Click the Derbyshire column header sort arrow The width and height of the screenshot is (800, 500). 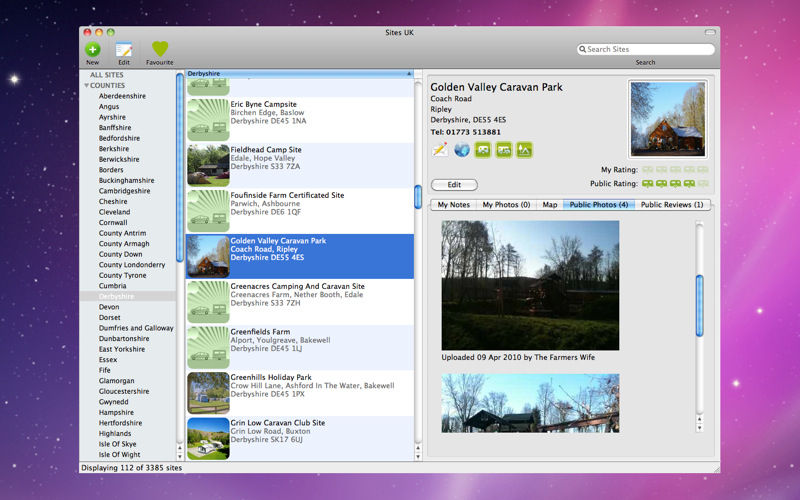tap(409, 74)
